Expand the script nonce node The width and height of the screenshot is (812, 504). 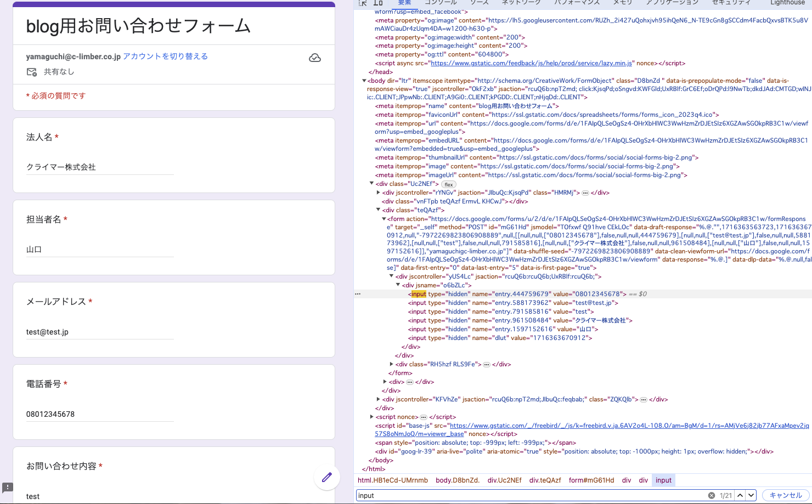372,417
